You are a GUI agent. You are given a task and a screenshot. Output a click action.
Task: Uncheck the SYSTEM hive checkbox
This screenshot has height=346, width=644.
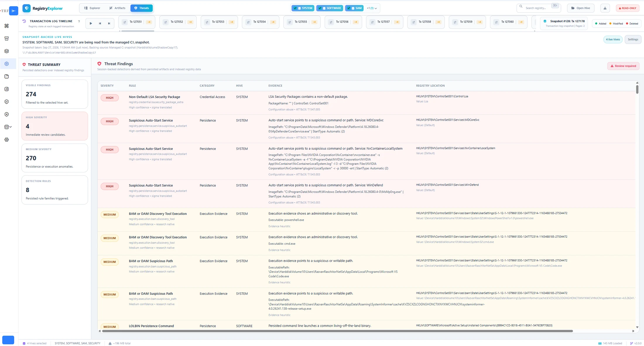click(295, 8)
